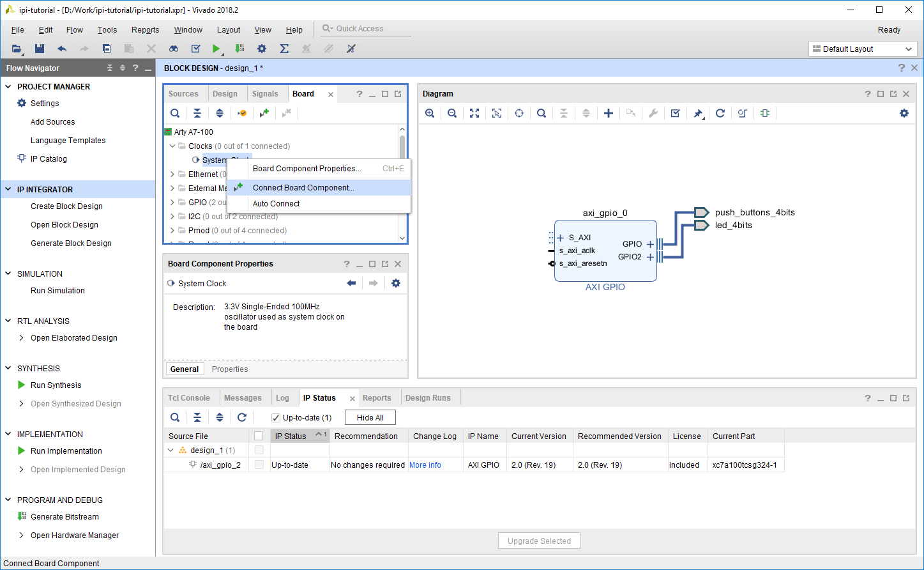Choose Auto Connect from context menu
The image size is (924, 570).
(x=319, y=204)
